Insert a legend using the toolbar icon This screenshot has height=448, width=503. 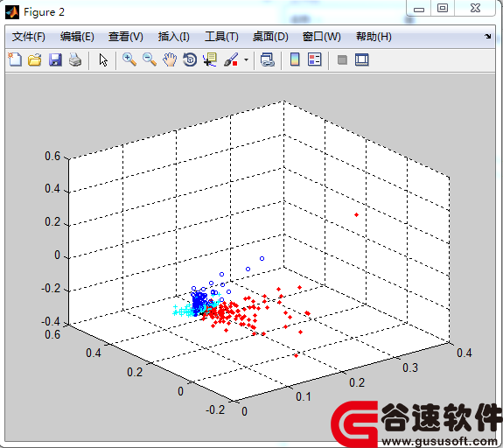click(314, 59)
